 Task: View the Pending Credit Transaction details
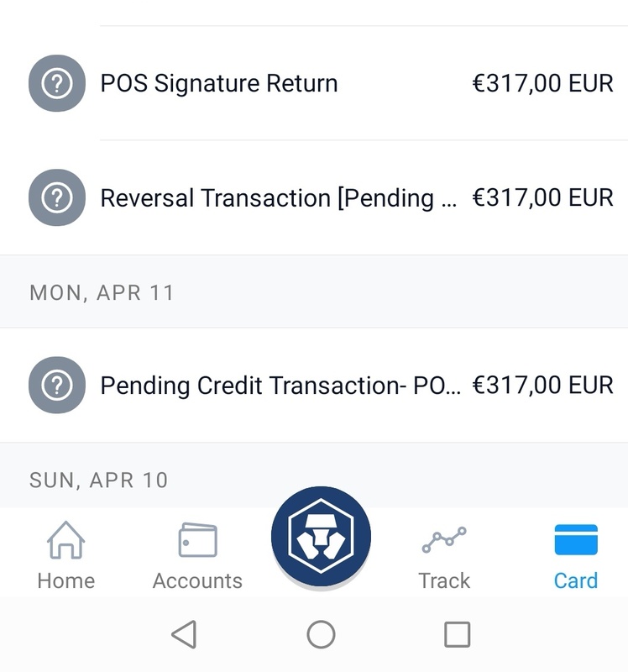(x=280, y=386)
